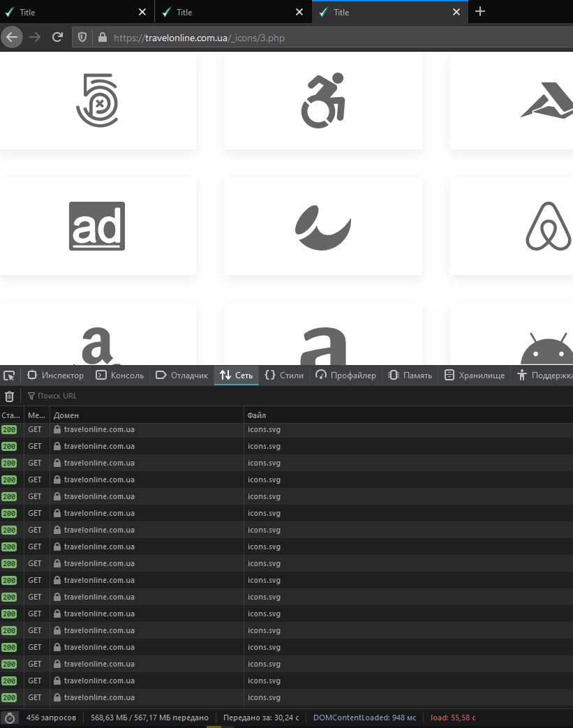Screen dimensions: 573x728
Task: Click the padlock site security icon
Action: 103,37
